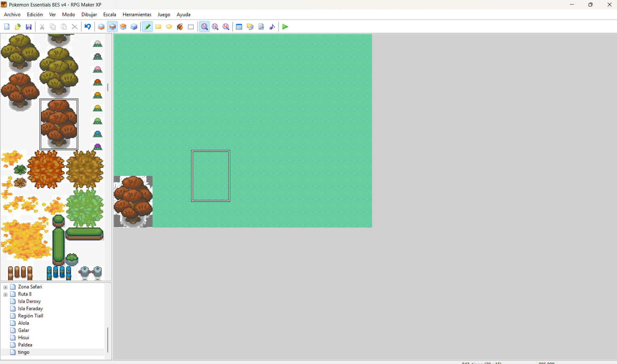
Task: Click the Open Project folder icon
Action: tap(18, 27)
